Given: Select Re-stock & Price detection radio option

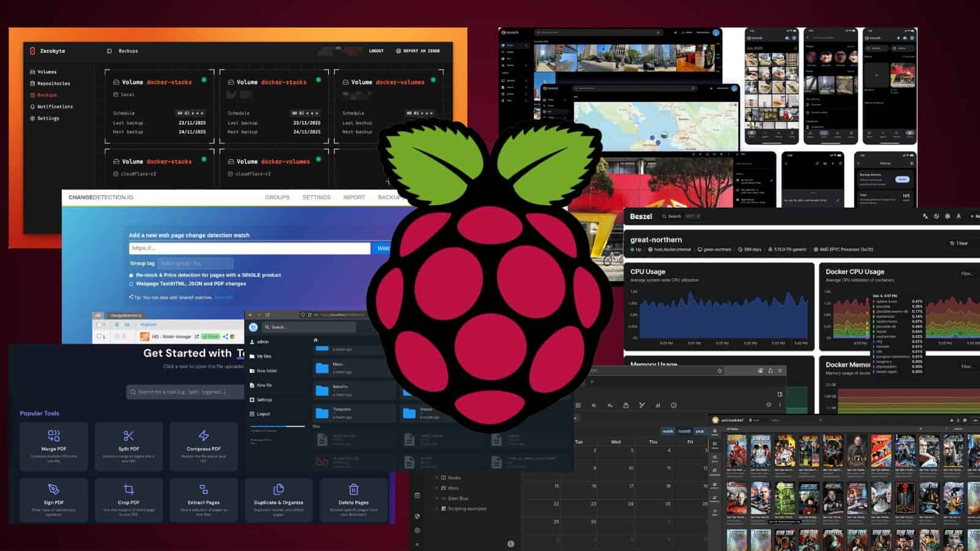Looking at the screenshot, I should coord(131,275).
